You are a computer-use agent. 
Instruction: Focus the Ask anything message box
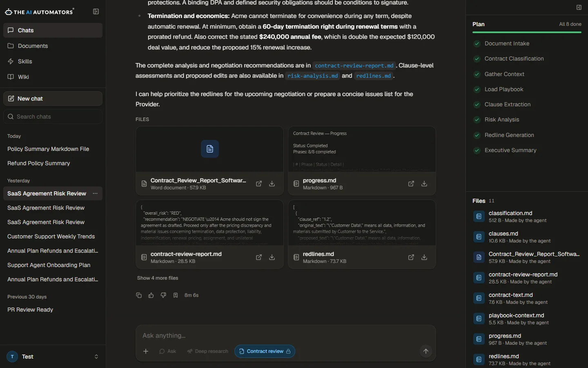pyautogui.click(x=286, y=336)
